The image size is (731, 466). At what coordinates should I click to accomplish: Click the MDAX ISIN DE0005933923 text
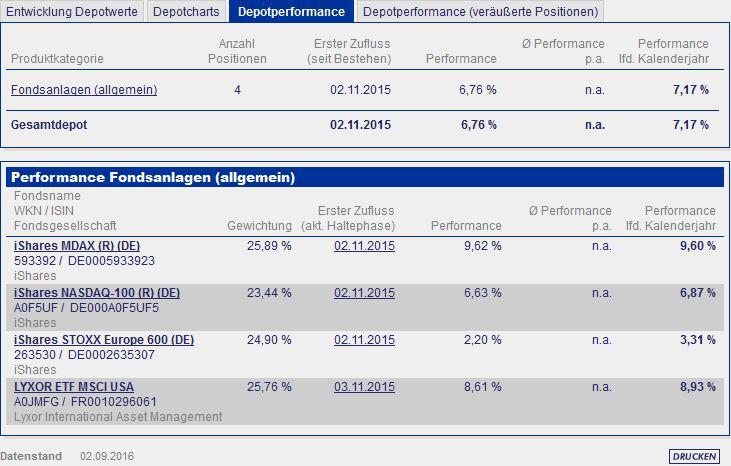point(111,260)
